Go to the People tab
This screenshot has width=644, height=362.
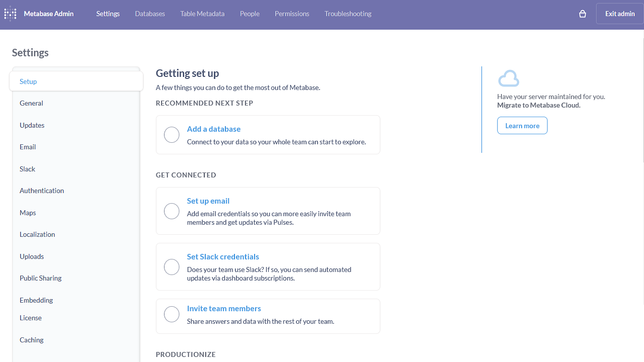[250, 14]
